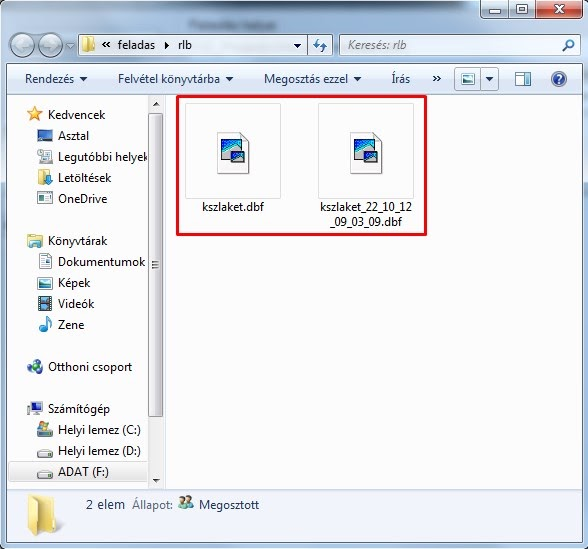Click the Képek picture icon
Viewport: 588px width, 549px height.
[x=45, y=283]
